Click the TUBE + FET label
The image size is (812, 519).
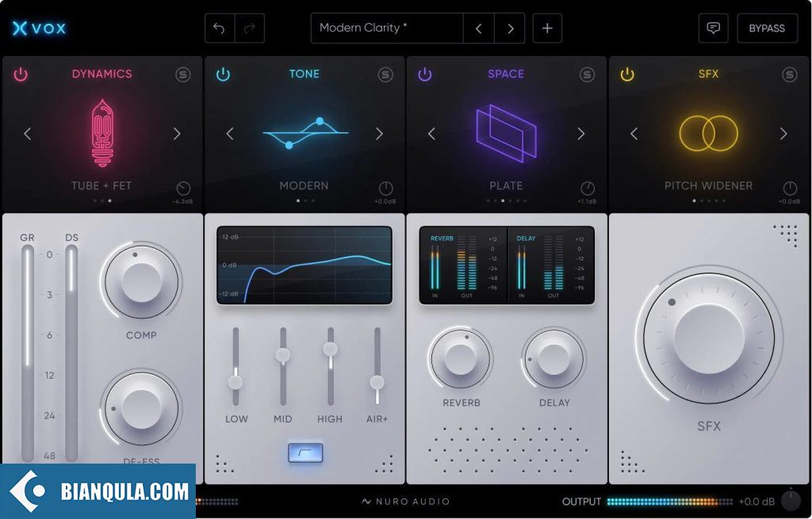pyautogui.click(x=101, y=185)
